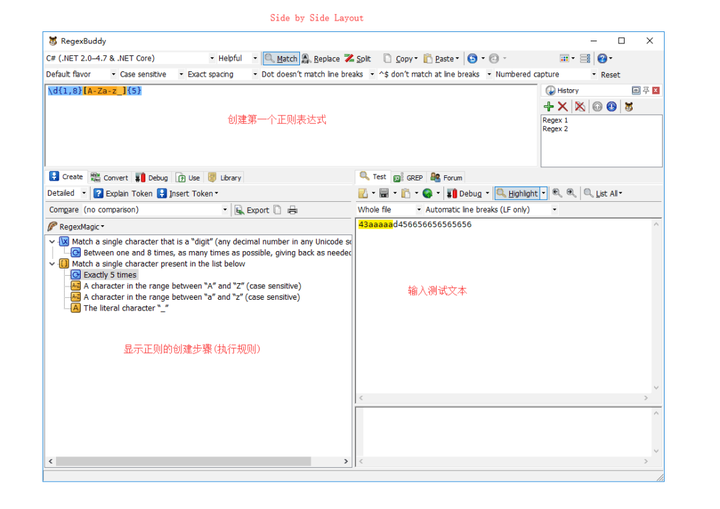The height and width of the screenshot is (509, 720).
Task: Click the Explain Token button
Action: [x=123, y=193]
